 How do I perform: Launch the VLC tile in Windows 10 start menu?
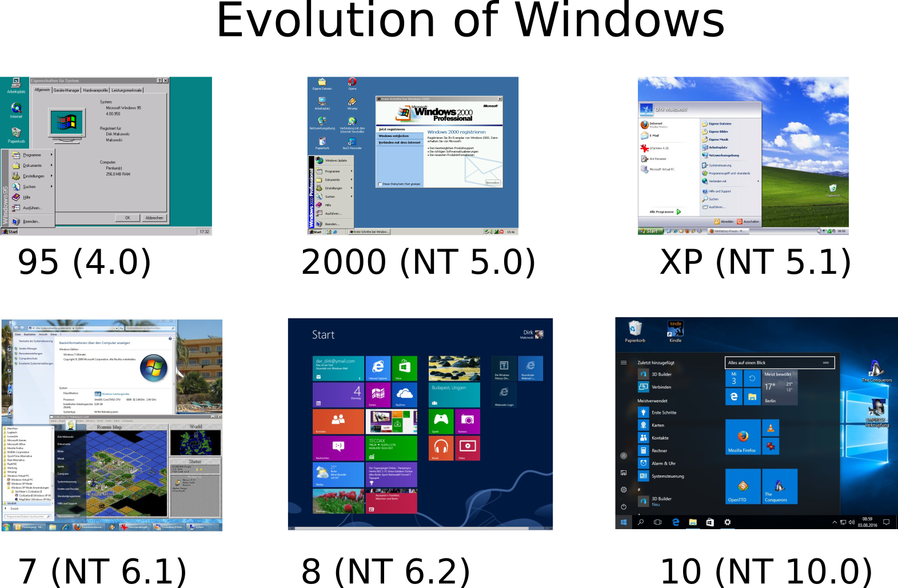click(771, 428)
